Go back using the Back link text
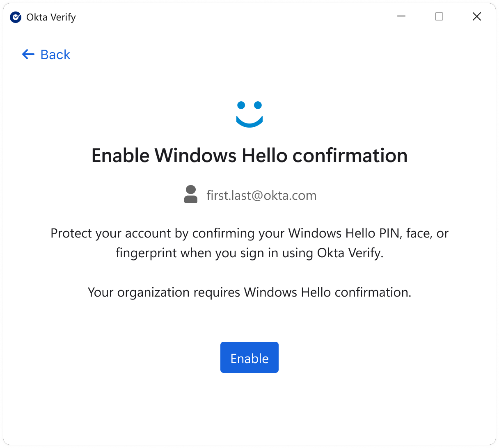 (x=55, y=55)
